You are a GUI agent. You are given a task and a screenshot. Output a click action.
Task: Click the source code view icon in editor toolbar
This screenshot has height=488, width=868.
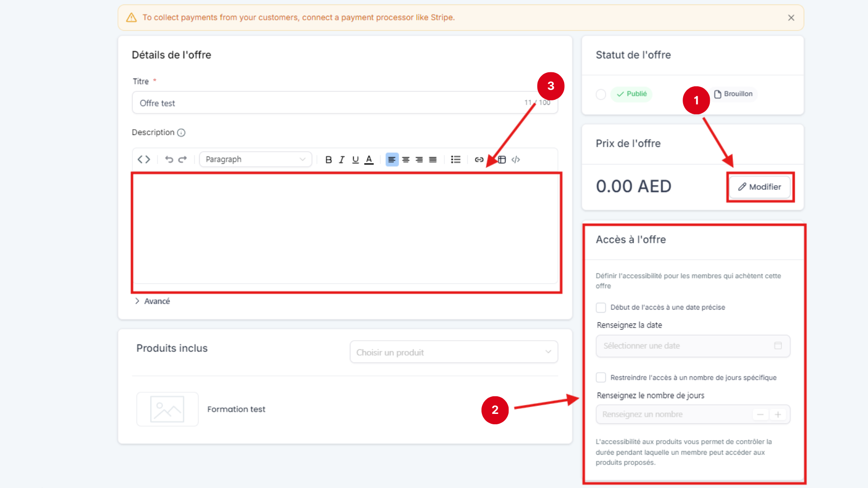point(144,160)
